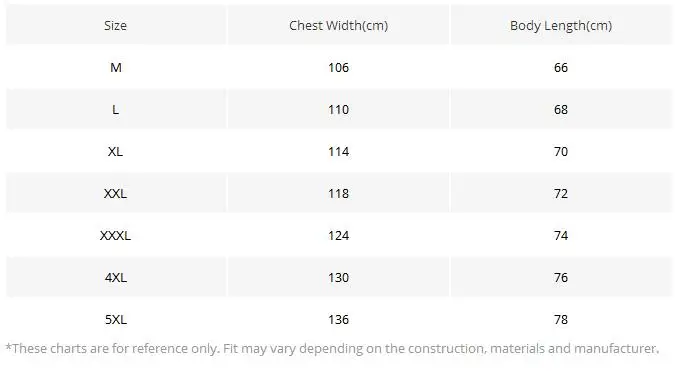Viewport: 684px width, 371px height.
Task: Click the reference-only disclaimer text
Action: pos(332,349)
